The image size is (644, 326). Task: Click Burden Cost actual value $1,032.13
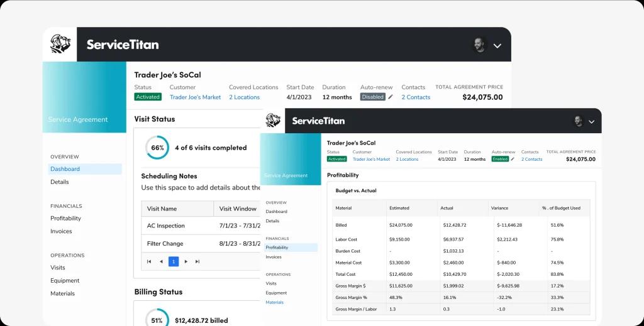pos(453,251)
